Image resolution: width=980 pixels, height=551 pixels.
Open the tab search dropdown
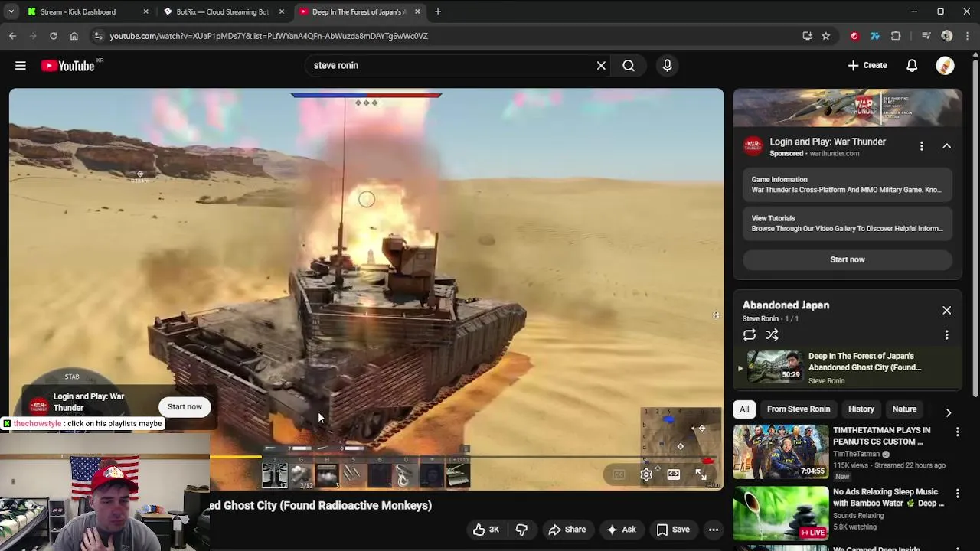click(11, 11)
